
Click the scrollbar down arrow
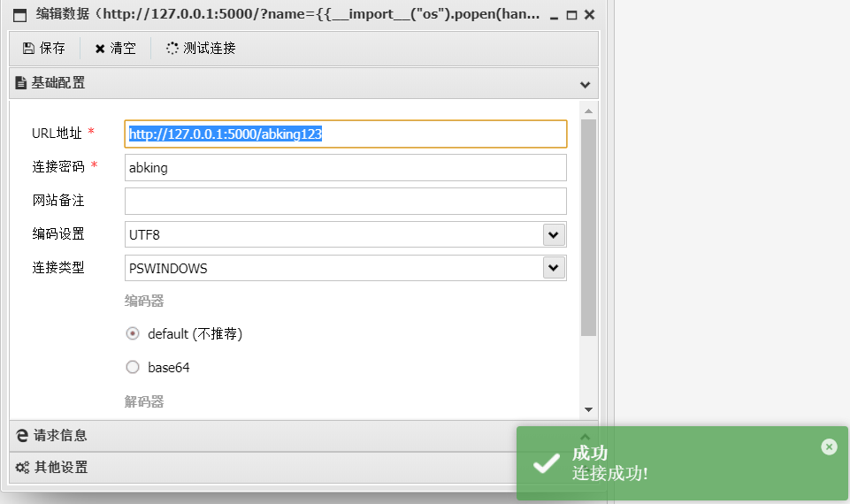pos(589,409)
